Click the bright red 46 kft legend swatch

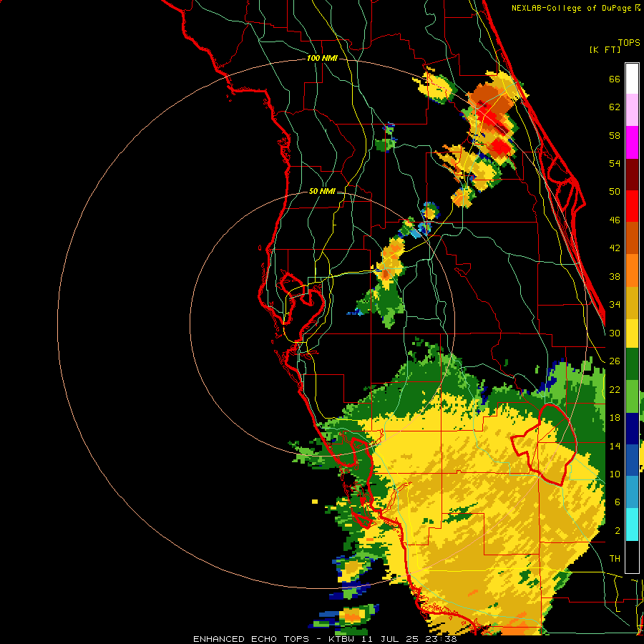pyautogui.click(x=632, y=206)
